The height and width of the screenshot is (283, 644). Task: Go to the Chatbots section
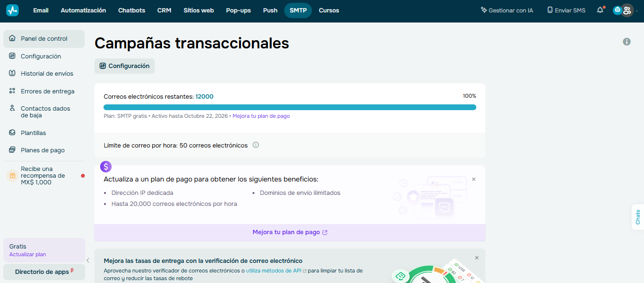pos(132,10)
